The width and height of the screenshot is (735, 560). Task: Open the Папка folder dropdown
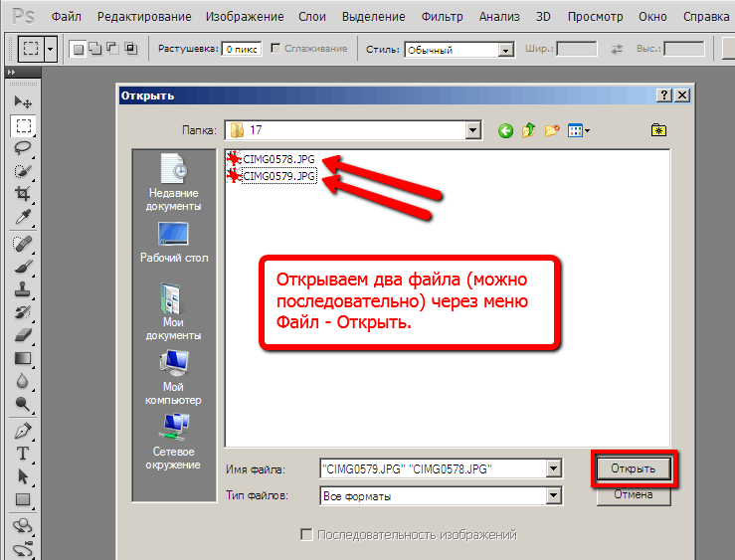473,130
